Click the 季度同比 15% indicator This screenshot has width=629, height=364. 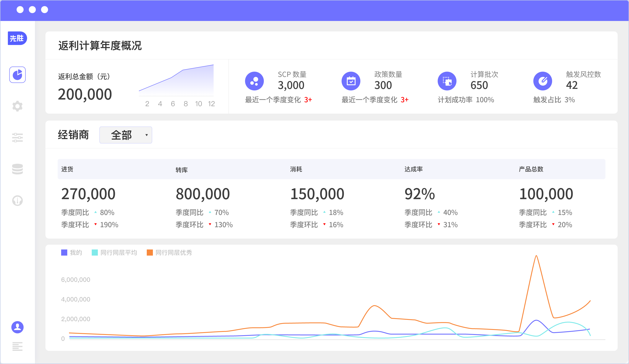pyautogui.click(x=546, y=212)
